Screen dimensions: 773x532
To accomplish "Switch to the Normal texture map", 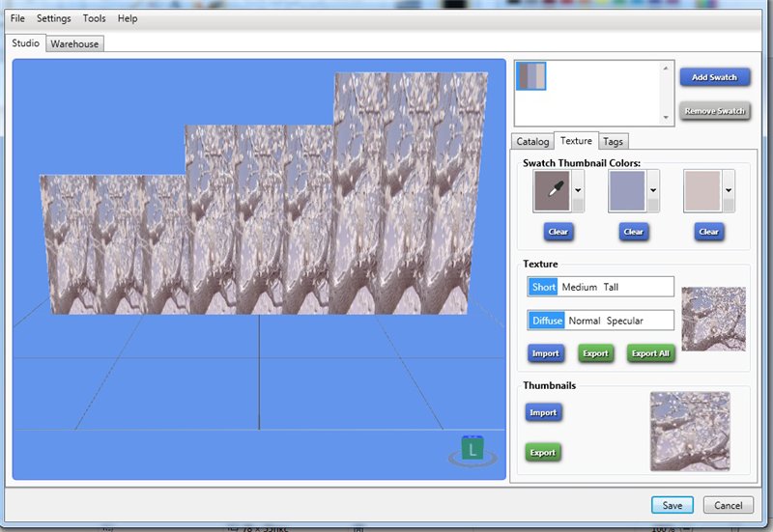I will (x=584, y=321).
